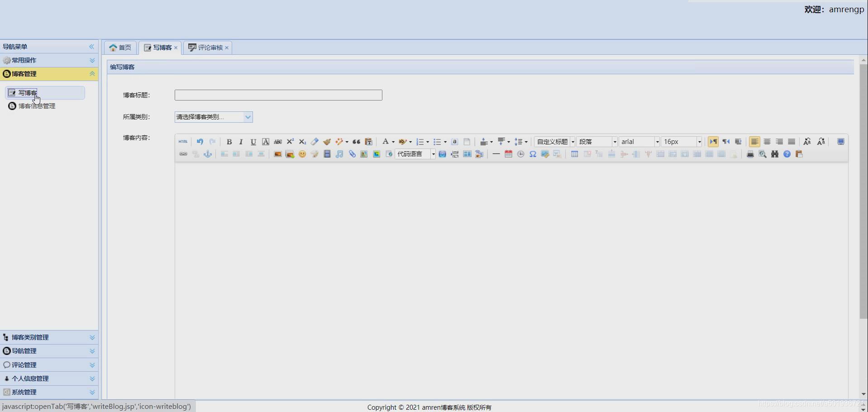Add character border formatting
This screenshot has width=868, height=412.
coord(266,142)
